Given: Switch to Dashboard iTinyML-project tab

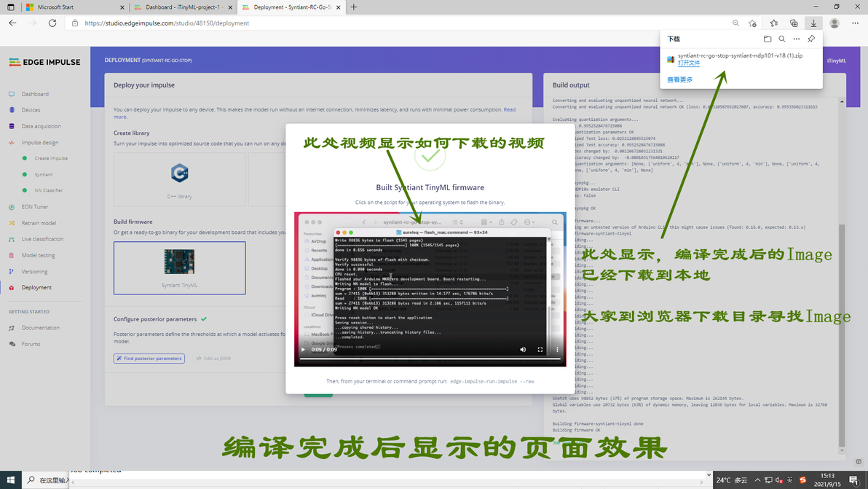Looking at the screenshot, I should (x=184, y=7).
